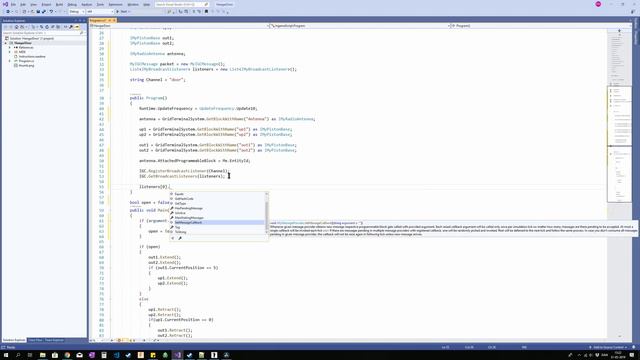Screen dimensions: 640x360
Task: Click the editor vertical scrollbar minimap
Action: pyautogui.click(x=619, y=182)
